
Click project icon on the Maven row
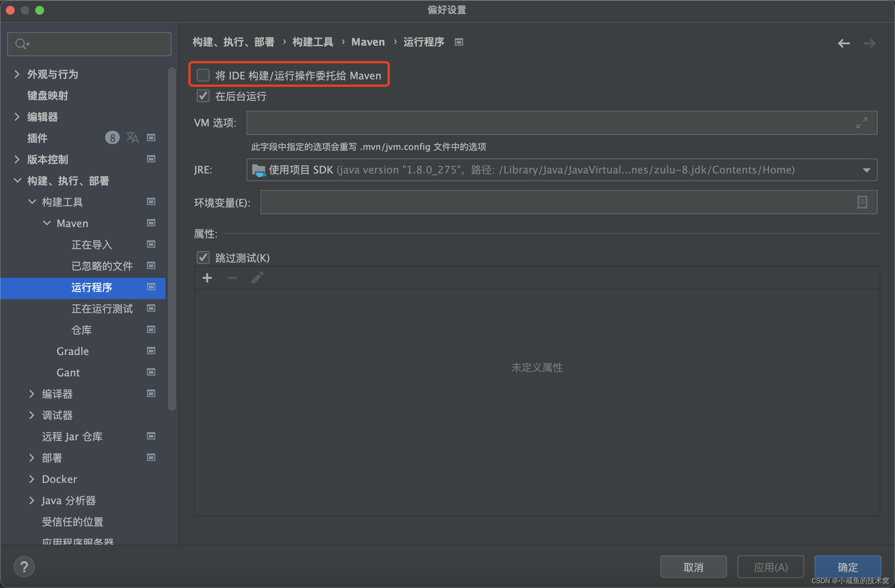tap(151, 223)
